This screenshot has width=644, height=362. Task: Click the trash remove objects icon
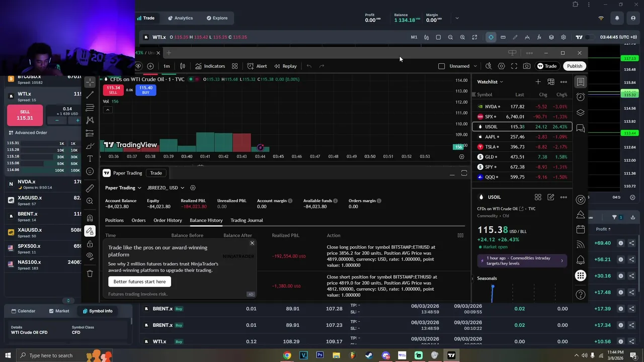pyautogui.click(x=90, y=274)
